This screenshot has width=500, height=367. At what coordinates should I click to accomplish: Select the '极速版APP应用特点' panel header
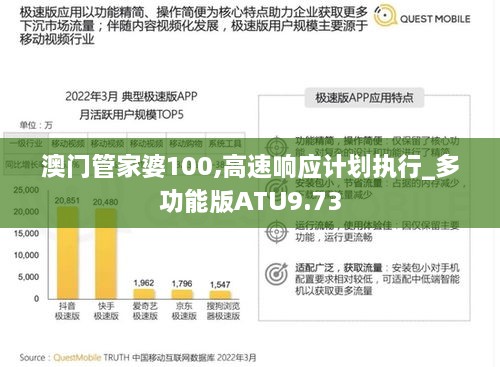coord(364,98)
